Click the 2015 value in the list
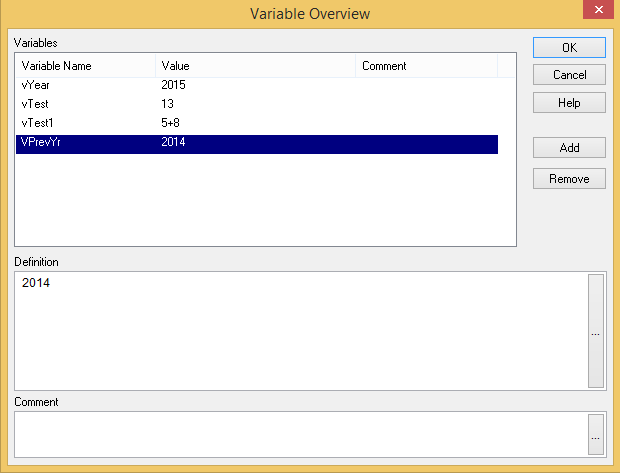620x473 pixels. (173, 85)
